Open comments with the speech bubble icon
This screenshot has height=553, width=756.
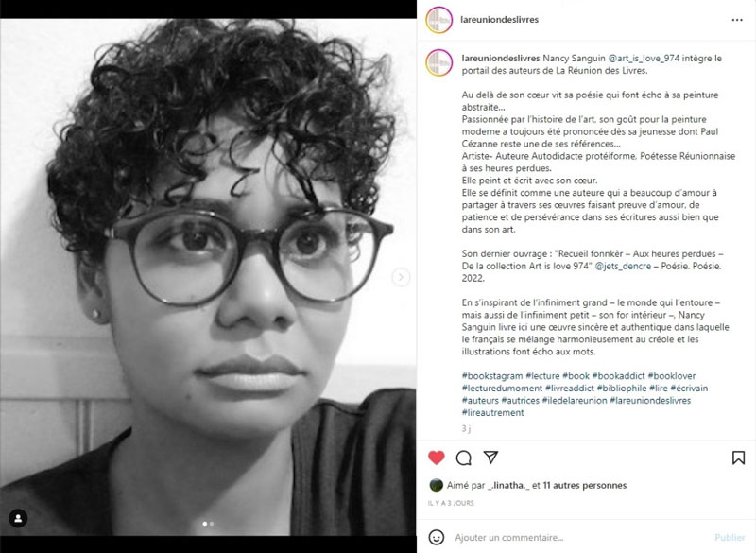pos(463,458)
